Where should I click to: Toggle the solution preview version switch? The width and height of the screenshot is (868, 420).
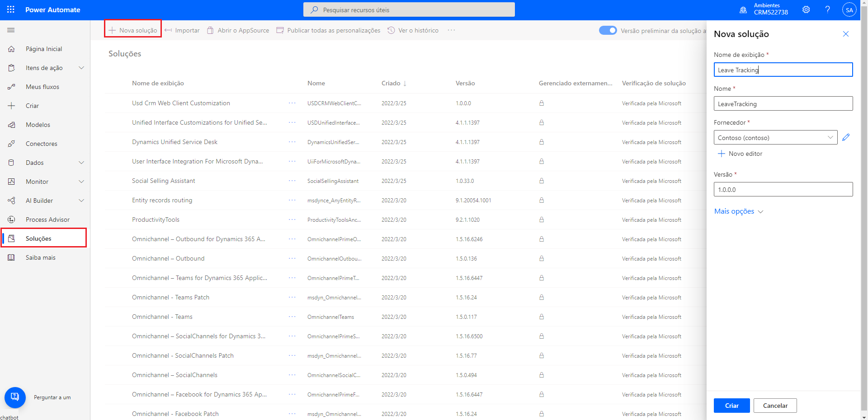[608, 30]
